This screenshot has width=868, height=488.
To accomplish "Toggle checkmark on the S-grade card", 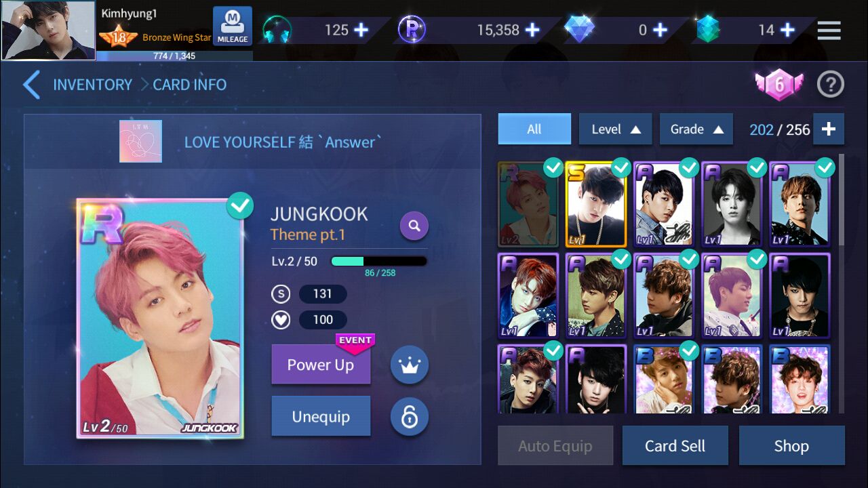I will [621, 167].
